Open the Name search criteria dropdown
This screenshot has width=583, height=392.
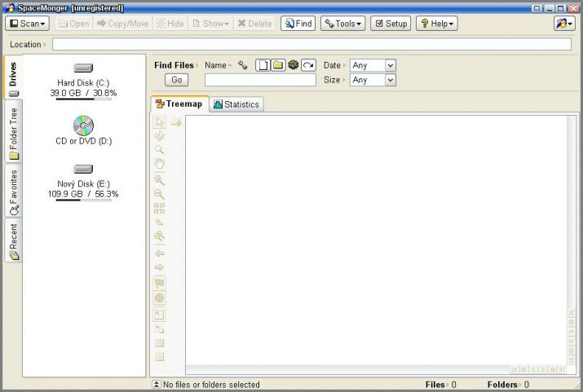[x=218, y=65]
